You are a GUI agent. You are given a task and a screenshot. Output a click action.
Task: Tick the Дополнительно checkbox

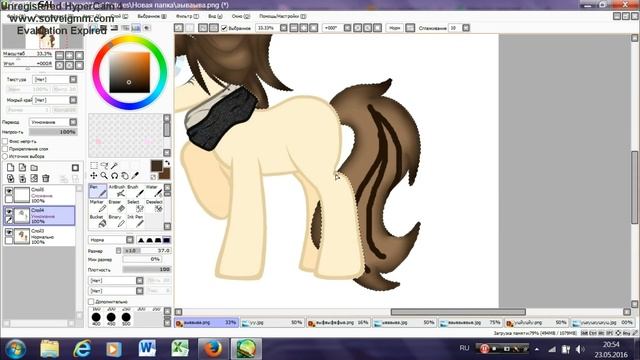coord(91,302)
